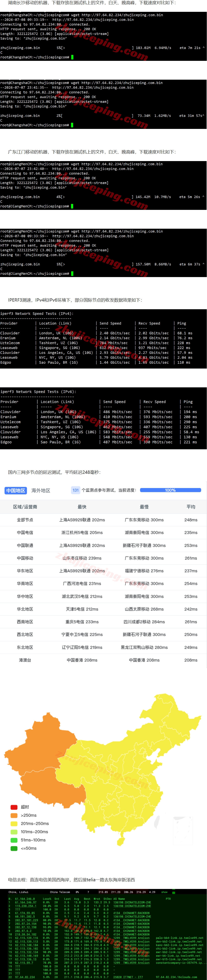Select the 华北地区 row label
The width and height of the screenshot is (207, 980).
point(25,609)
